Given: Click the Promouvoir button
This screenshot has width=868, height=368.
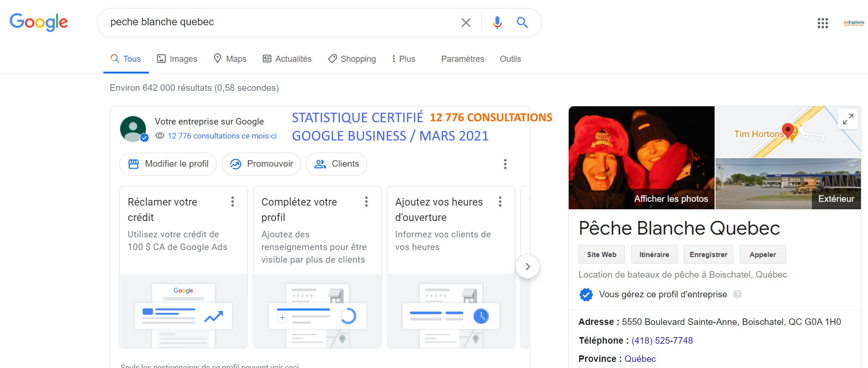Looking at the screenshot, I should click(x=261, y=164).
